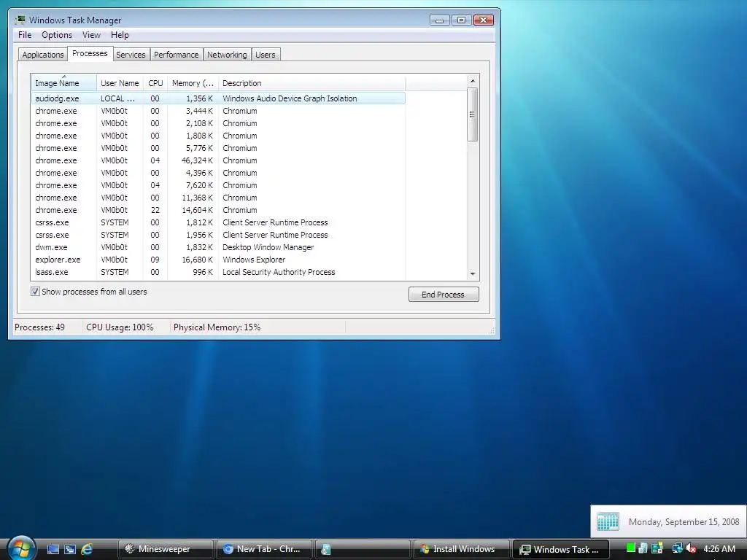The height and width of the screenshot is (560, 747).
Task: Select csrss.exe using 1,956 K memory
Action: coord(218,235)
